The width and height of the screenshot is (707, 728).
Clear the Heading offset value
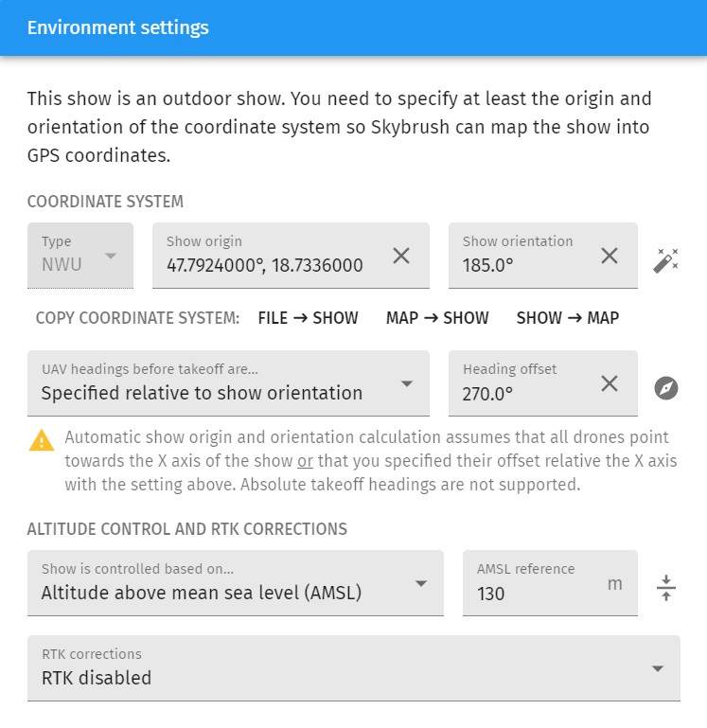pos(610,383)
